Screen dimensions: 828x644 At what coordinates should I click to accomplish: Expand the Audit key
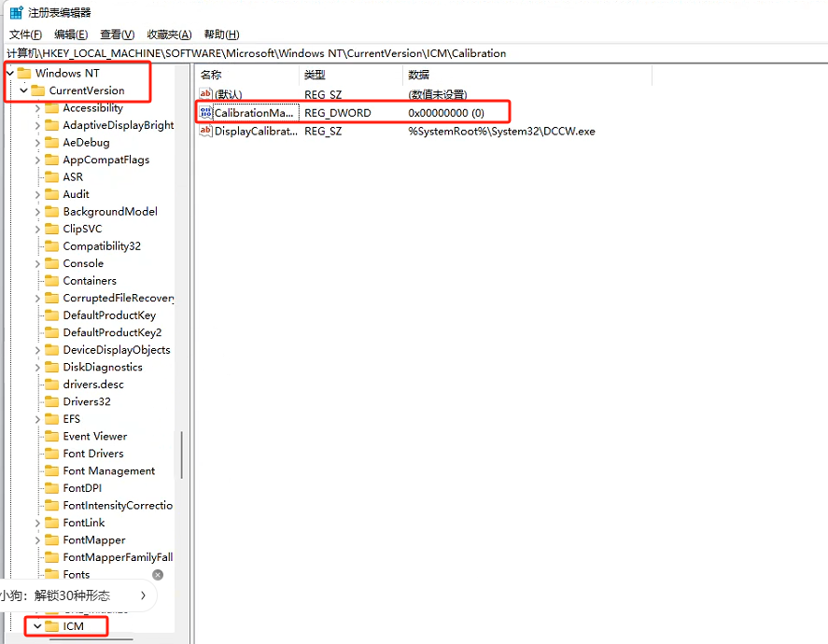pyautogui.click(x=37, y=195)
